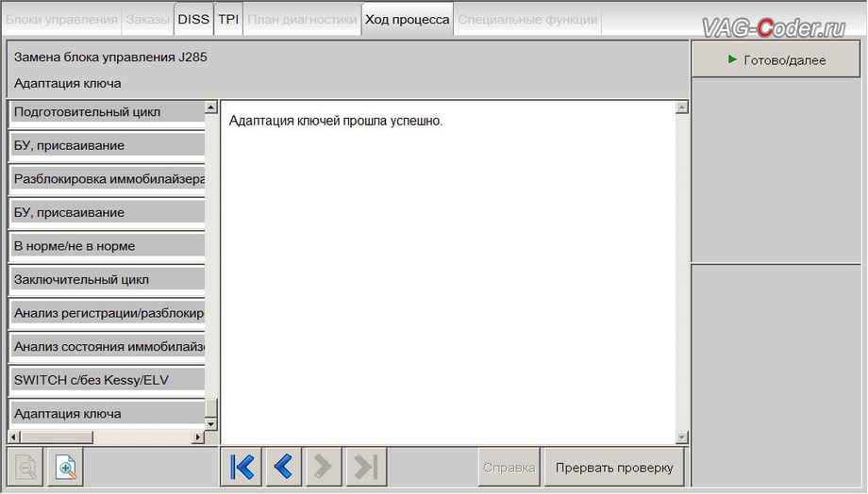This screenshot has height=494, width=868.
Task: Click step list horizontal scrollbar right arrow
Action: (198, 437)
